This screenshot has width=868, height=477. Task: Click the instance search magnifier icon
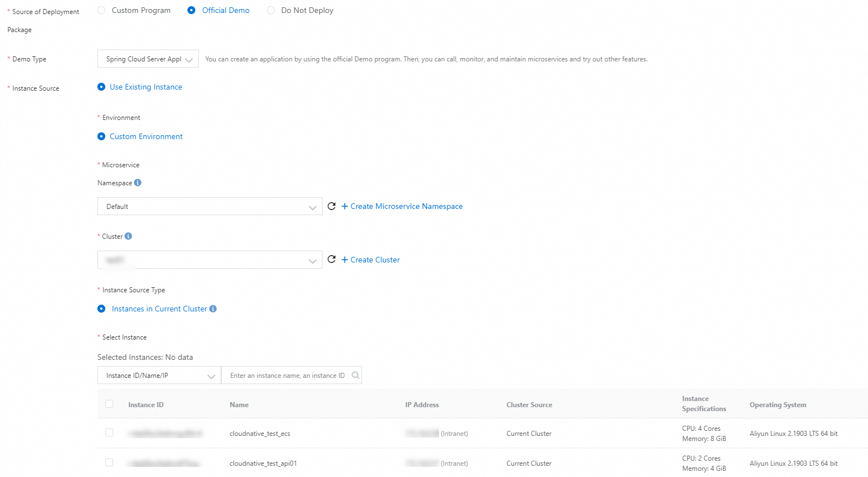(x=355, y=375)
